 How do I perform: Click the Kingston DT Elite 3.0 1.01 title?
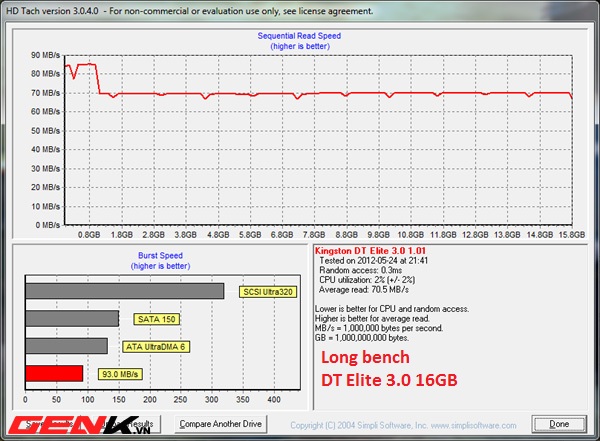tap(370, 251)
